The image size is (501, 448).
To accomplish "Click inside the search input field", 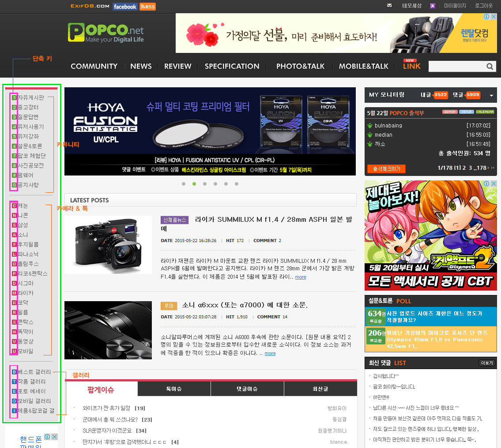I will pyautogui.click(x=457, y=67).
